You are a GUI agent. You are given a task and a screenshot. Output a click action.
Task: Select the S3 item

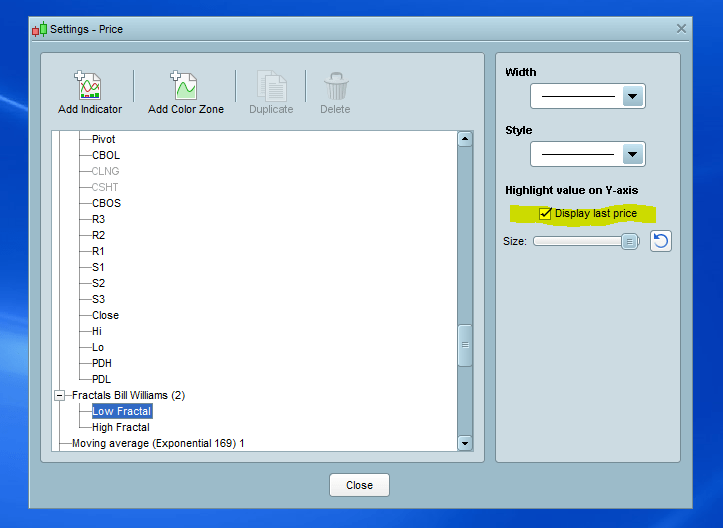click(x=99, y=299)
